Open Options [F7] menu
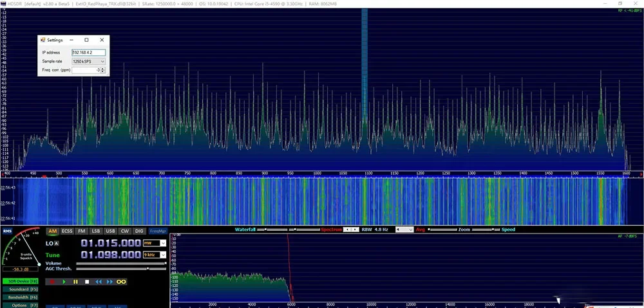 [20, 305]
